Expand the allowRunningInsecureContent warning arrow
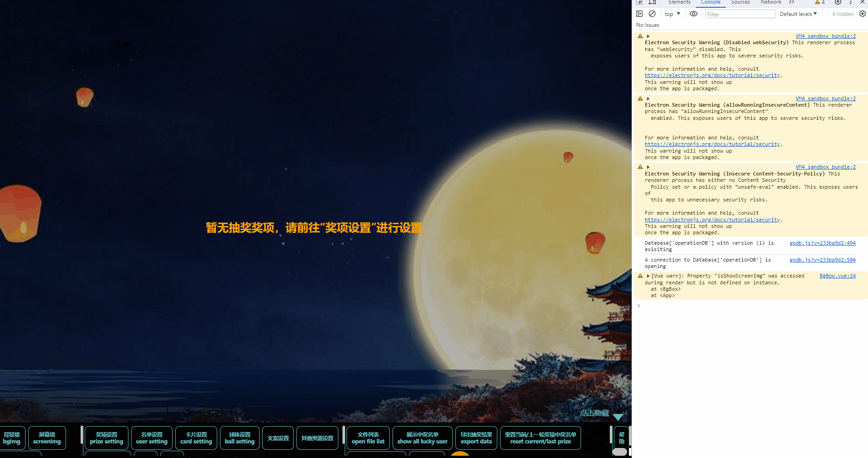This screenshot has width=868, height=458. tap(648, 98)
